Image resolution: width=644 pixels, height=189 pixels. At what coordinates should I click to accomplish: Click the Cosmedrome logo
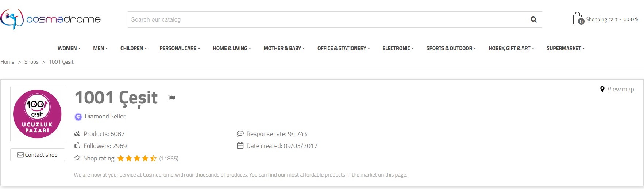[x=51, y=19]
